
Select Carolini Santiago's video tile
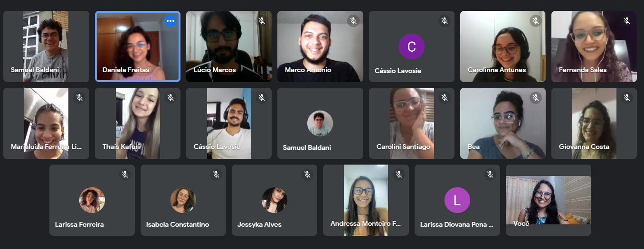click(412, 123)
